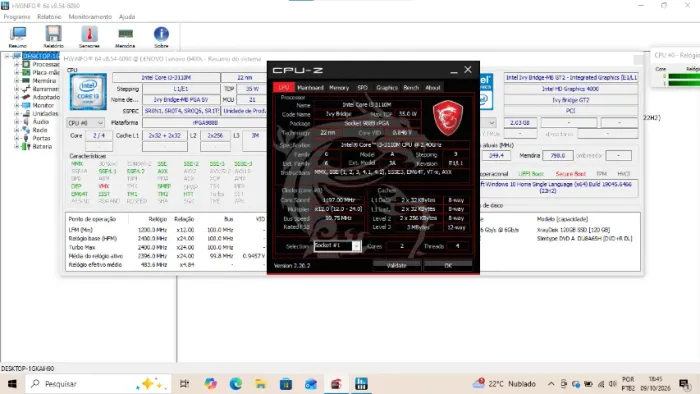Image resolution: width=700 pixels, height=394 pixels.
Task: Click the Turbo Max operating point row
Action: 166,247
